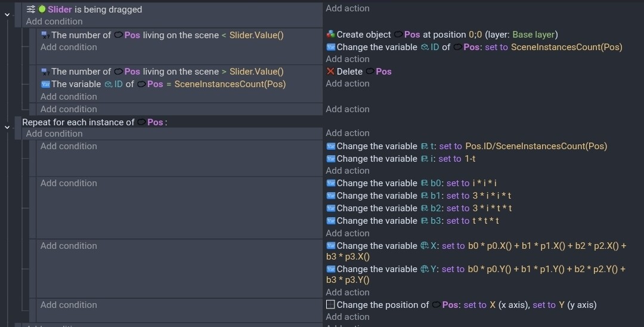Screen dimensions: 644x327
Task: Collapse the "Repeat for each instance of Pos" event
Action: coord(7,127)
